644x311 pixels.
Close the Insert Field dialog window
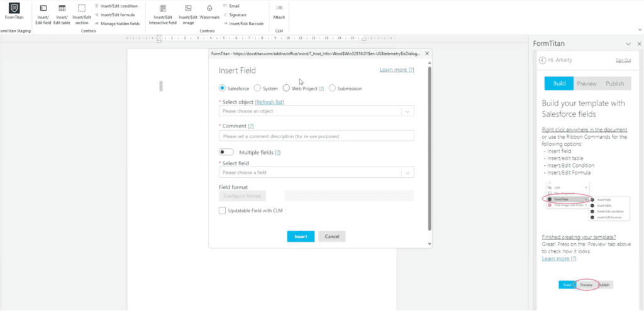(x=427, y=53)
